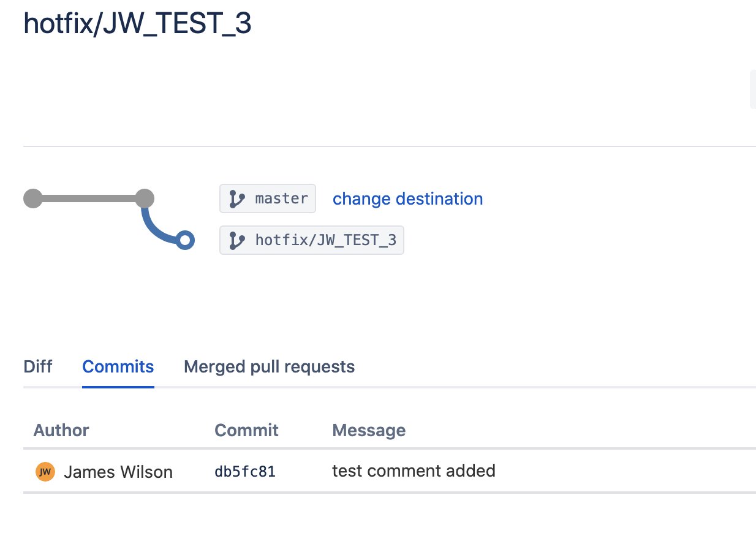Image resolution: width=756 pixels, height=533 pixels.
Task: Click the leftmost gray commit node
Action: [x=33, y=198]
